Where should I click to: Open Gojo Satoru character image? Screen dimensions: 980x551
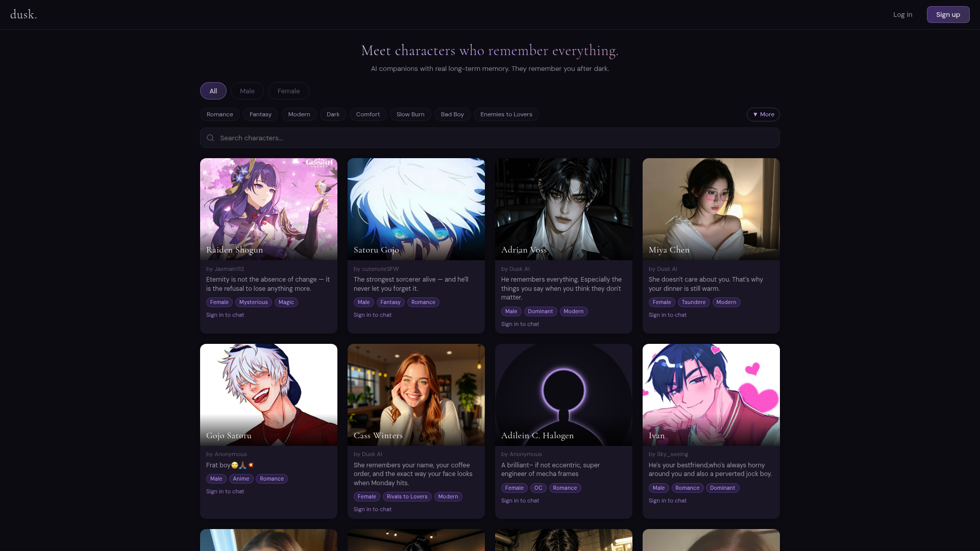click(268, 395)
